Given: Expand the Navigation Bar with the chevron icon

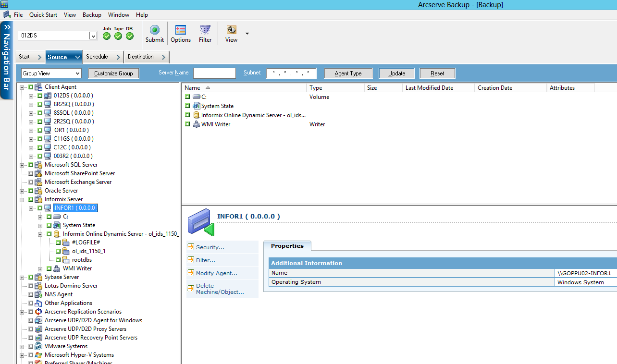Looking at the screenshot, I should coord(6,26).
